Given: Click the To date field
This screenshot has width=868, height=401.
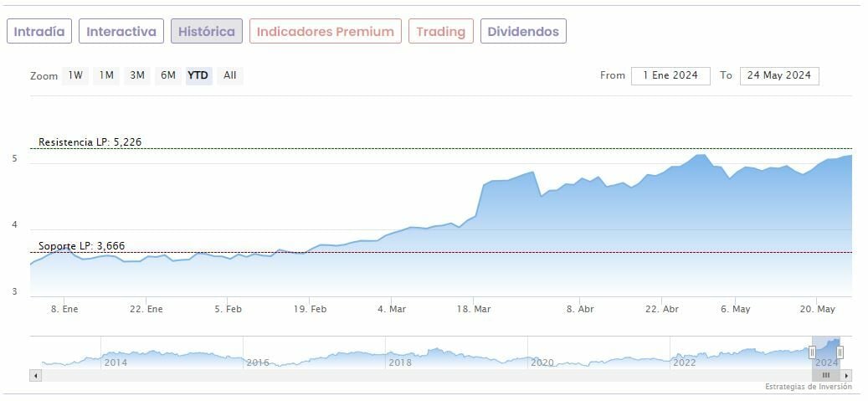Looking at the screenshot, I should [779, 75].
